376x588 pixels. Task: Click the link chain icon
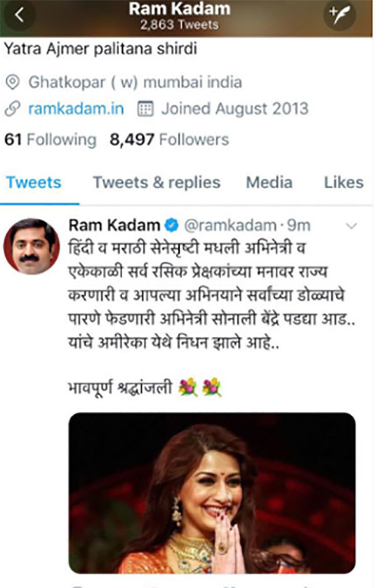[x=13, y=108]
